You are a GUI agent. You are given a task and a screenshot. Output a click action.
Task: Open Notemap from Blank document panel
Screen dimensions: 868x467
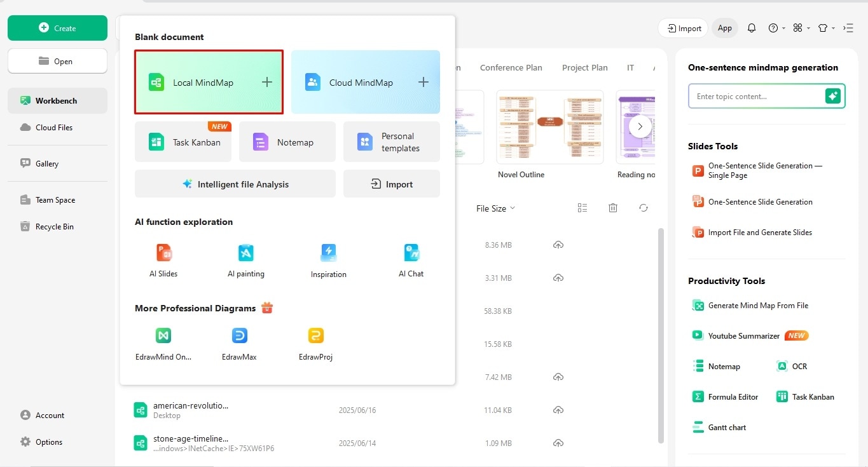coord(287,142)
